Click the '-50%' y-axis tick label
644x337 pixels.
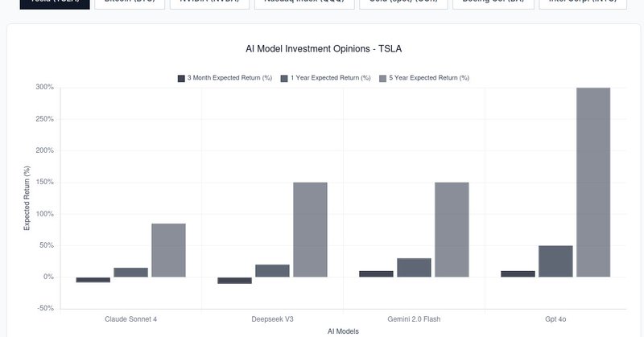click(x=46, y=308)
